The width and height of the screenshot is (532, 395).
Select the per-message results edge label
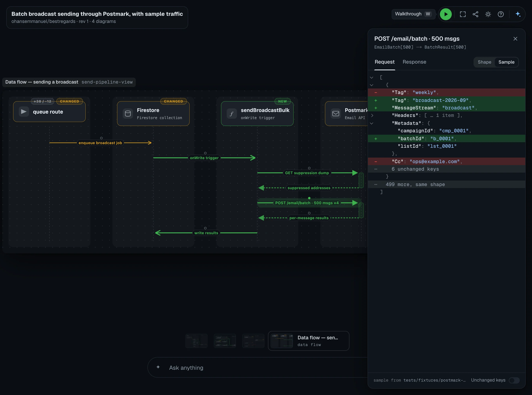(x=309, y=218)
